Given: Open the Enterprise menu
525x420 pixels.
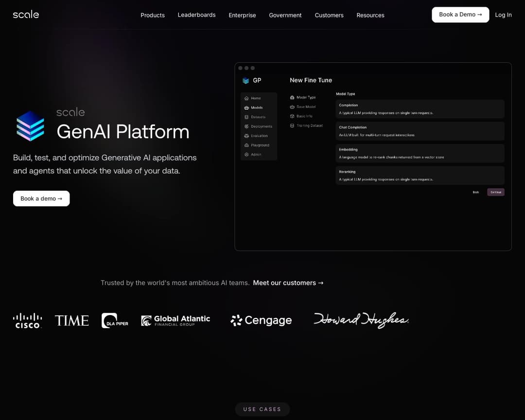Looking at the screenshot, I should click(x=242, y=15).
